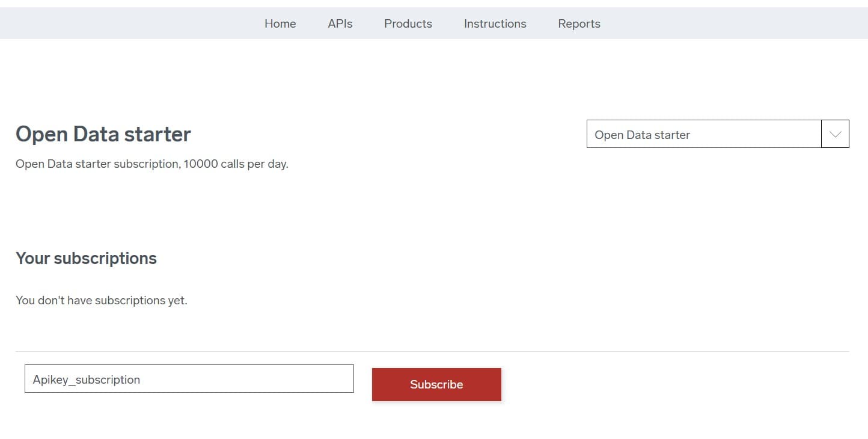
Task: Open the Reports page
Action: click(x=579, y=23)
